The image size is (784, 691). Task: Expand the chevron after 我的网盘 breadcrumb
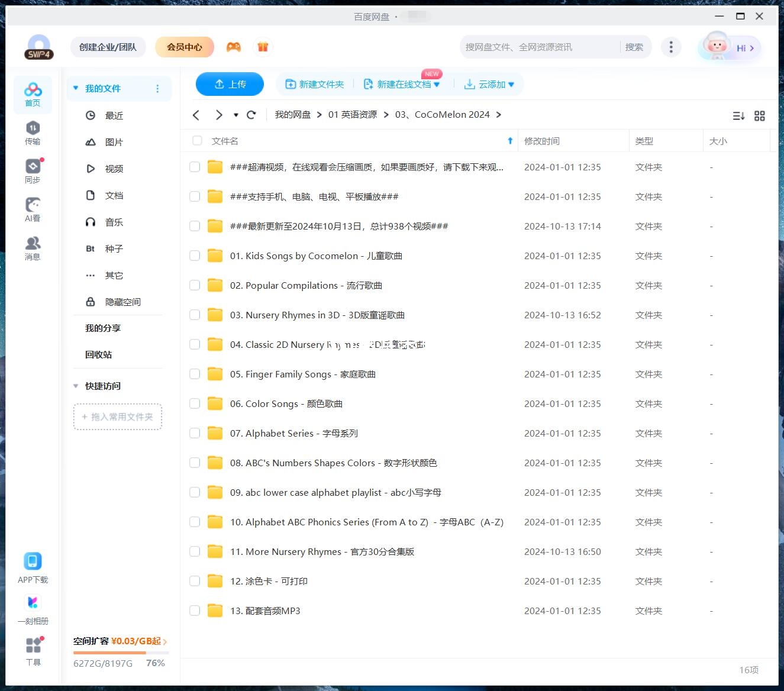320,115
